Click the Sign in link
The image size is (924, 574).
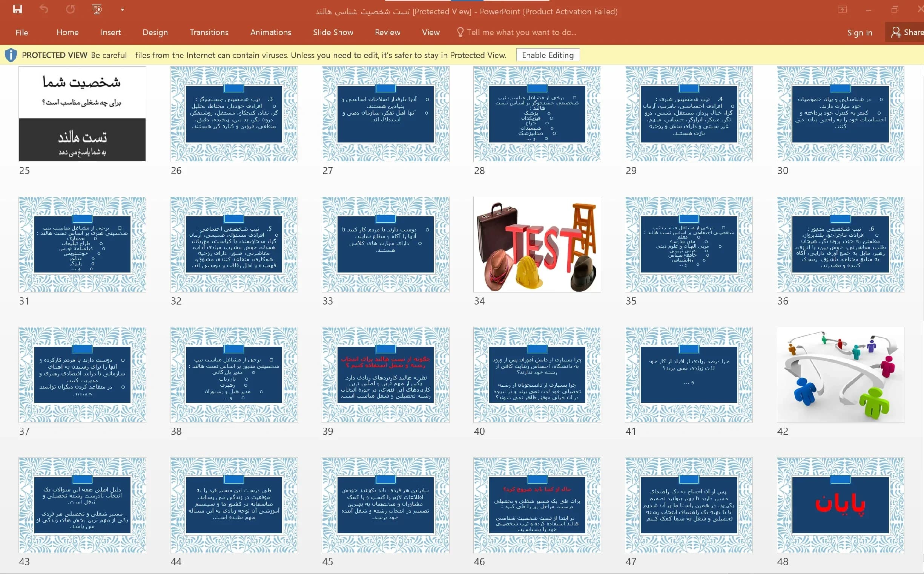point(859,33)
